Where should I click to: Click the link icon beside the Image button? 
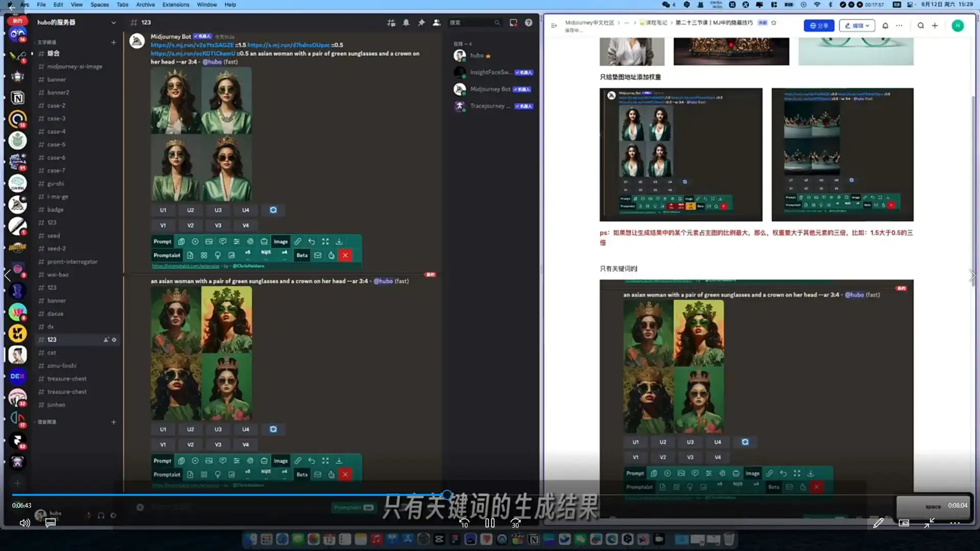tap(298, 241)
